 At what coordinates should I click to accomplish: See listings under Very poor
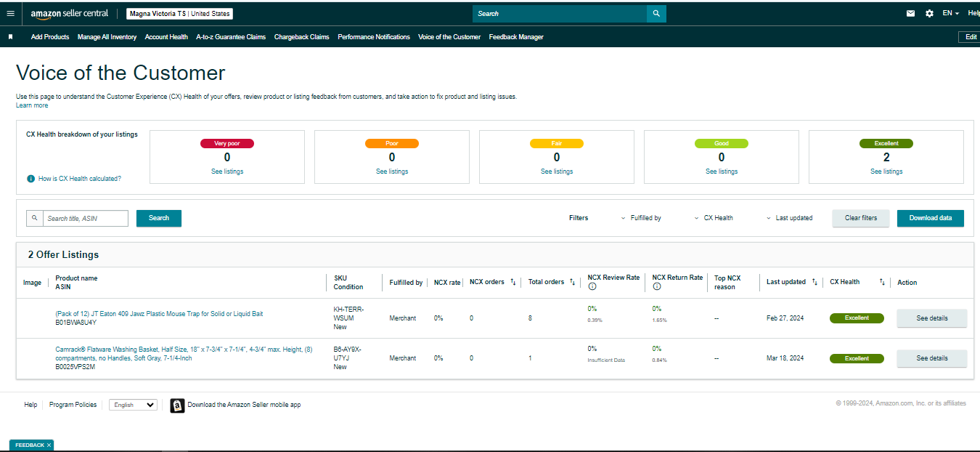[227, 171]
